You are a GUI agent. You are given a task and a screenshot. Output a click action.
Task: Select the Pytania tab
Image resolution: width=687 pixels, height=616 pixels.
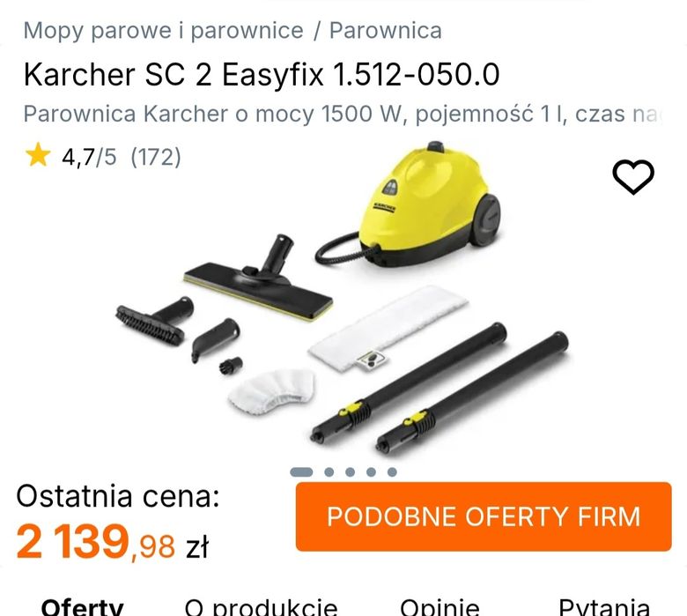(603, 607)
